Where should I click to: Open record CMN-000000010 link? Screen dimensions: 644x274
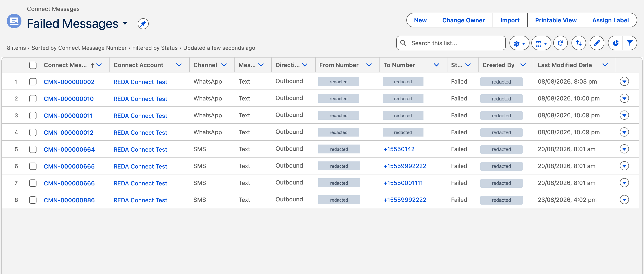point(68,99)
